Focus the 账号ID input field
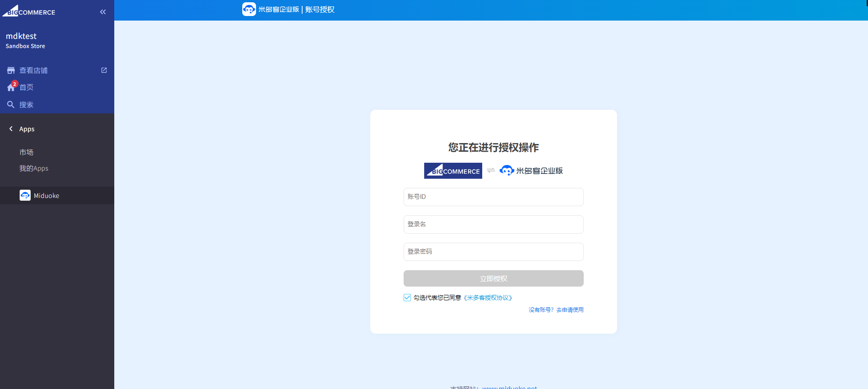The height and width of the screenshot is (389, 868). [493, 197]
